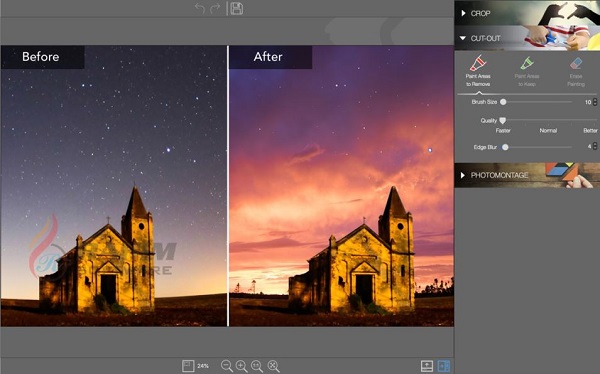
Task: Increase Brush Size value with stepper
Action: click(x=595, y=100)
